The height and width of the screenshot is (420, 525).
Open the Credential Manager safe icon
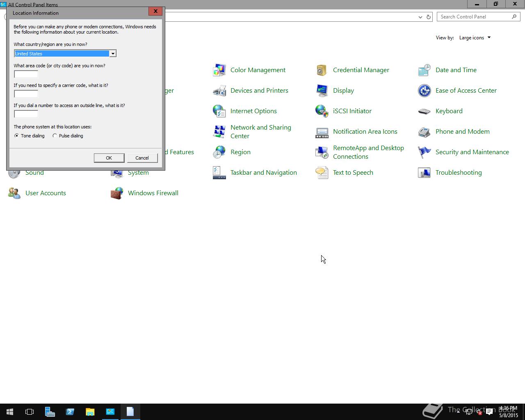(322, 70)
